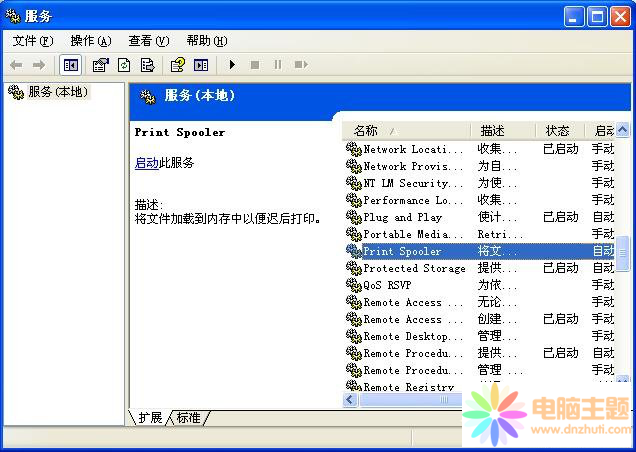Open the 文件 (File) menu

coord(32,41)
